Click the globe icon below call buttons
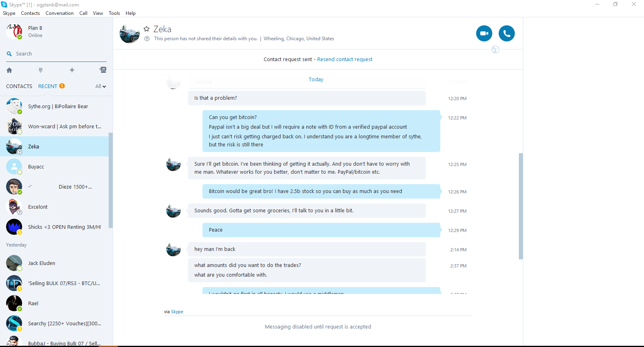The image size is (644, 347). point(495,49)
